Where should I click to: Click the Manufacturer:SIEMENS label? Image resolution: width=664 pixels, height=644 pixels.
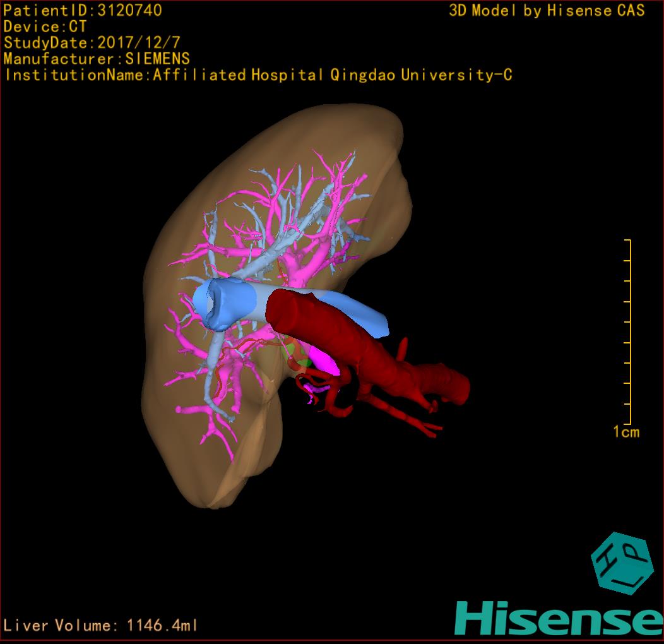point(97,59)
